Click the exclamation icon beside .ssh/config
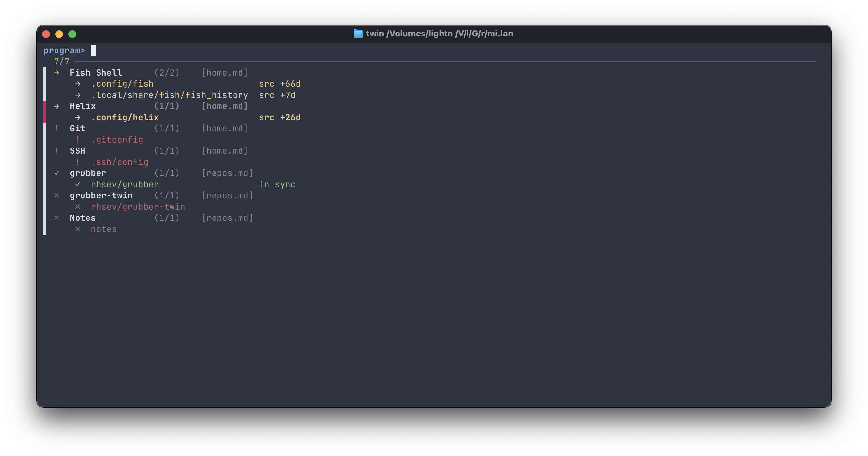 click(78, 162)
